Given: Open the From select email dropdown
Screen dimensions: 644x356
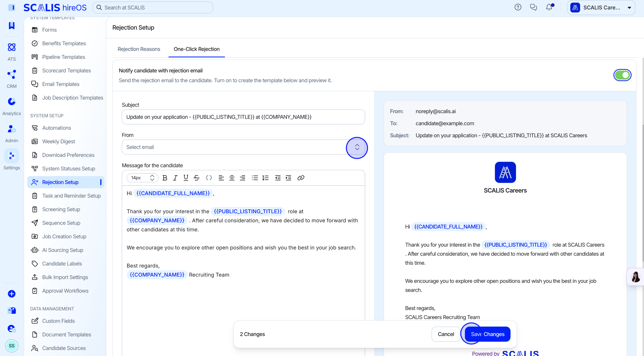Looking at the screenshot, I should click(243, 147).
